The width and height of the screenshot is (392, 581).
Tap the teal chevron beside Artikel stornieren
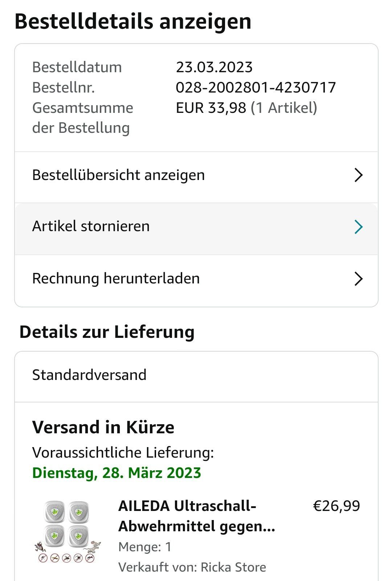(x=358, y=227)
